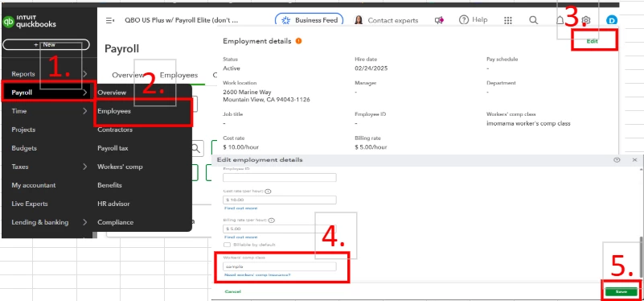
Task: Focus the Billing rate input field
Action: tap(280, 229)
